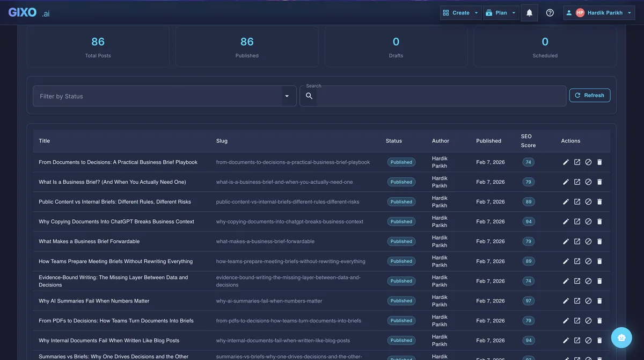Edit the "Evidence-Bound Writing" post

[x=565, y=280]
